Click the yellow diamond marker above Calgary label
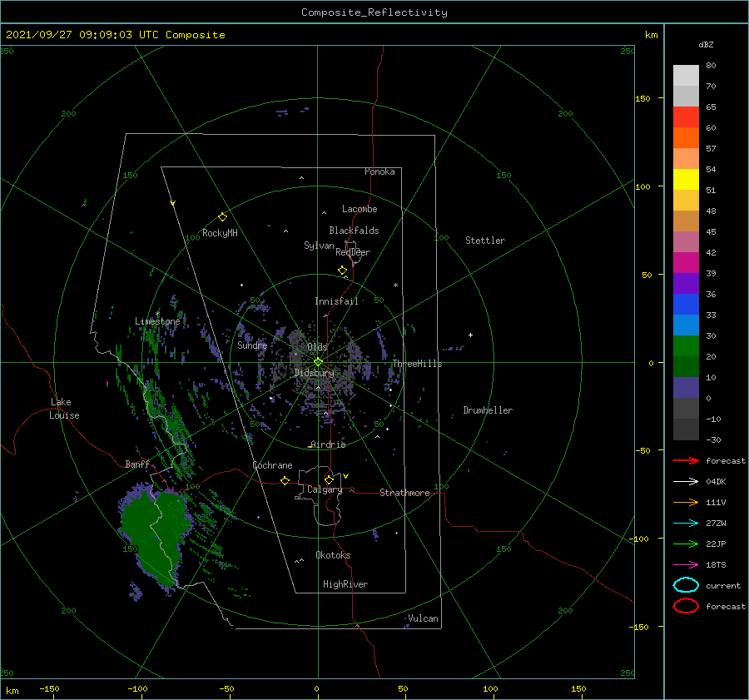749x700 pixels. [x=329, y=479]
